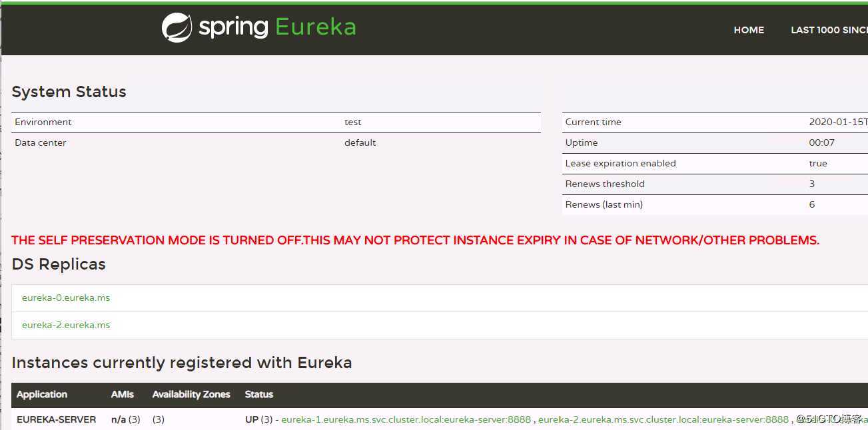Open eureka-1.eureka.ms.svc.cluster.local:eureka-server:8888 instance link

[406, 419]
